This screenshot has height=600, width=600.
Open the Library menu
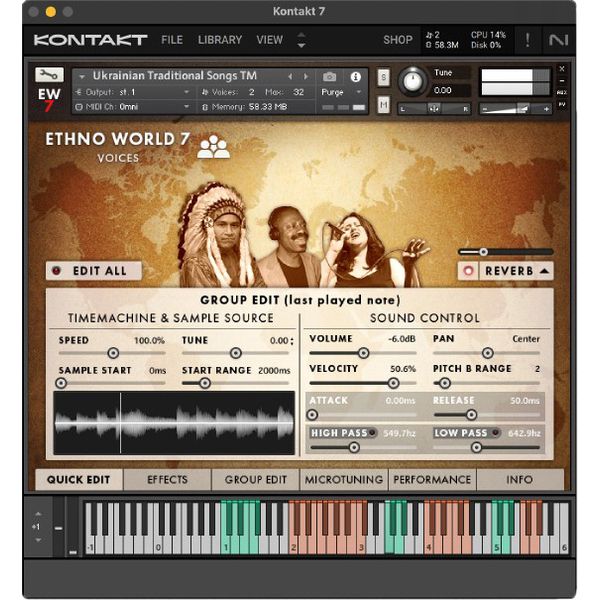click(219, 40)
